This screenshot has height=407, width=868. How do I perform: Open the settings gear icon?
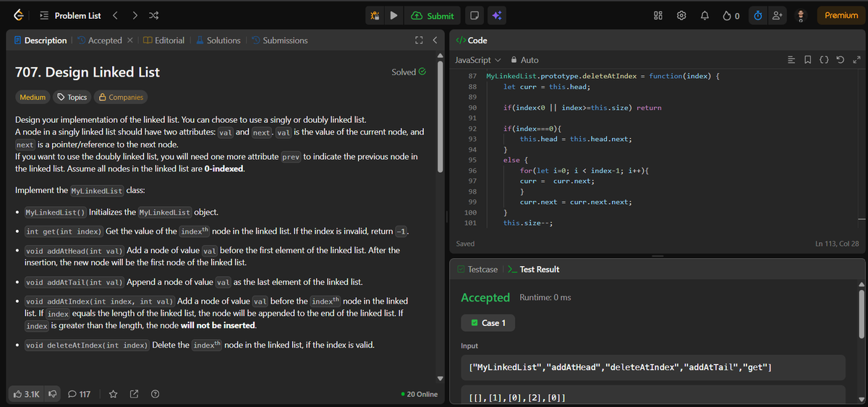681,15
